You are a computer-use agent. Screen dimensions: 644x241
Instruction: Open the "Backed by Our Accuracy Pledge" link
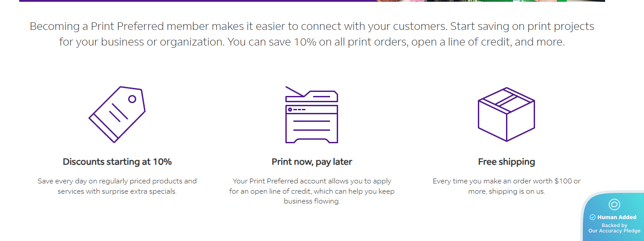[x=614, y=228]
